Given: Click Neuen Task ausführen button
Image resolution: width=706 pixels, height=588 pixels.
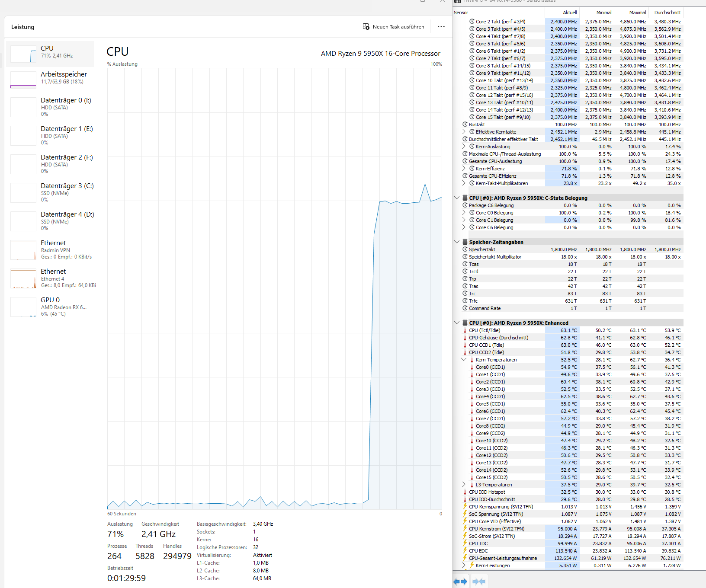Looking at the screenshot, I should [394, 27].
